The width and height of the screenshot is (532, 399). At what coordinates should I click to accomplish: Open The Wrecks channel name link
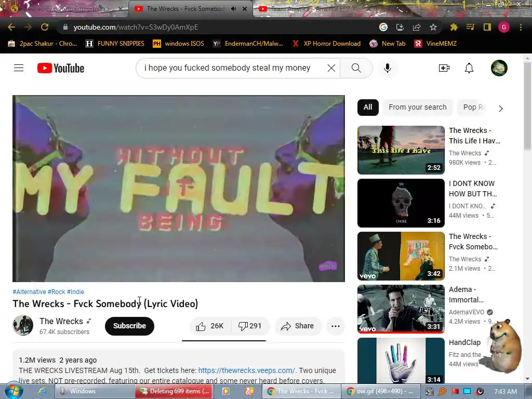(x=61, y=321)
